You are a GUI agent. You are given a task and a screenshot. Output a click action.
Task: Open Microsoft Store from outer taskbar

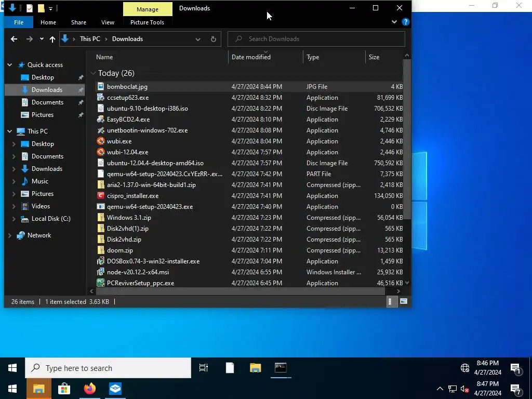click(64, 389)
